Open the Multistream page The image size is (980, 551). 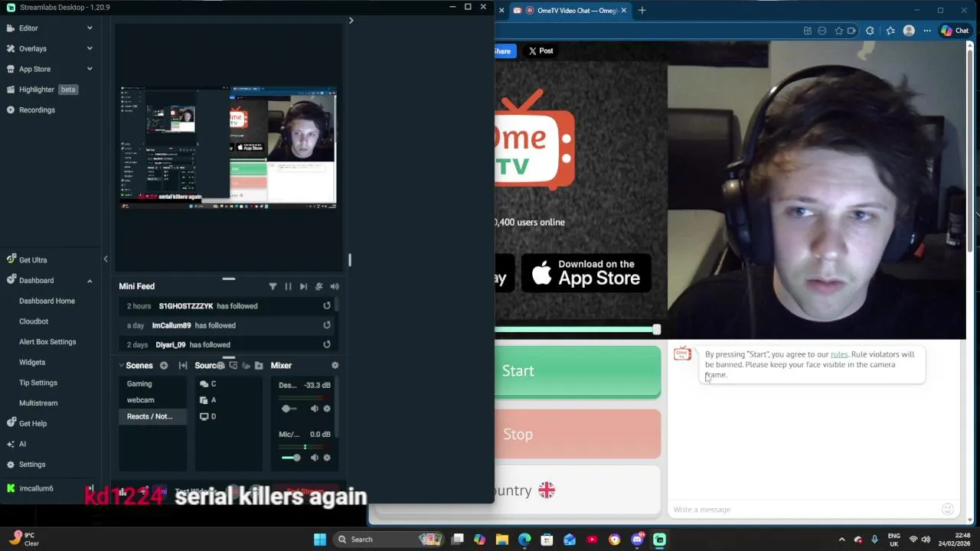click(x=38, y=403)
